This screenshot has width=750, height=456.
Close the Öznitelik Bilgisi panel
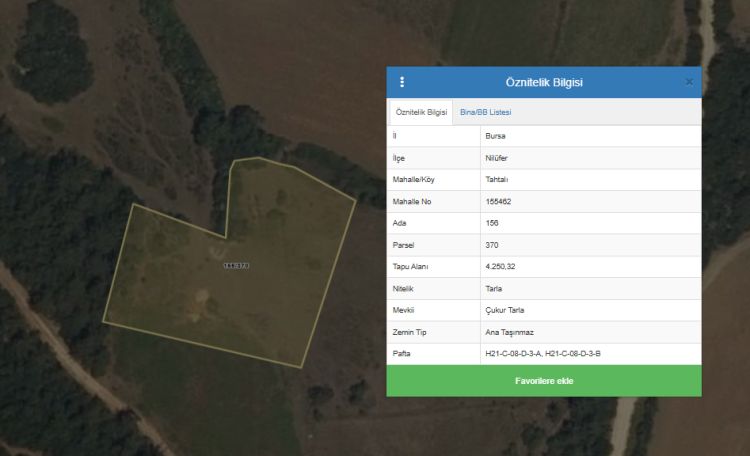(689, 82)
